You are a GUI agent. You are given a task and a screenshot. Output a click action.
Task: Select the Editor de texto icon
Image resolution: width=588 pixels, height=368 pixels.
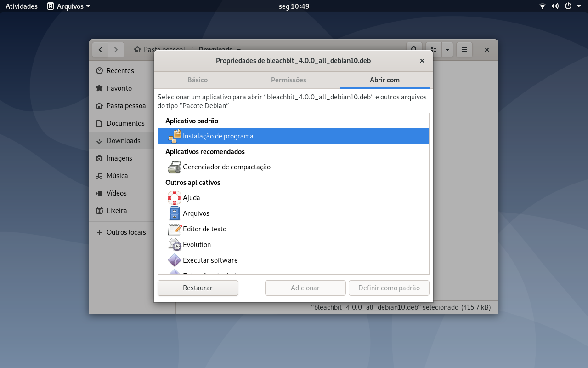pyautogui.click(x=175, y=229)
